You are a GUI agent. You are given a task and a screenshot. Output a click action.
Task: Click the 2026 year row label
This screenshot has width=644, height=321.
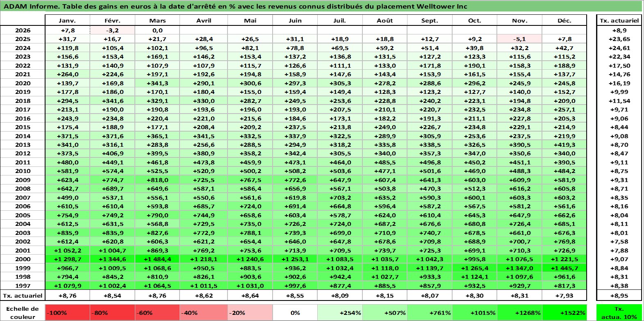[23, 30]
